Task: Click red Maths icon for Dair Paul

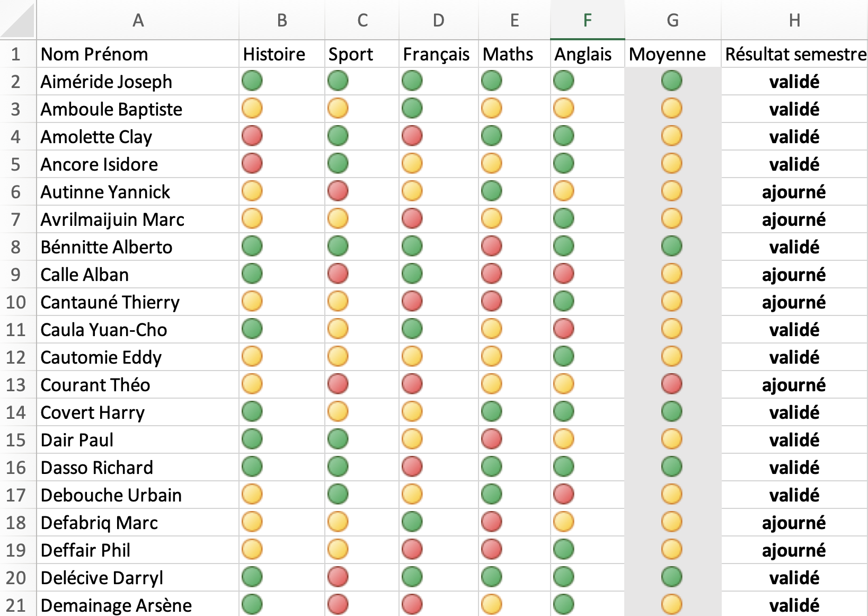Action: 492,439
